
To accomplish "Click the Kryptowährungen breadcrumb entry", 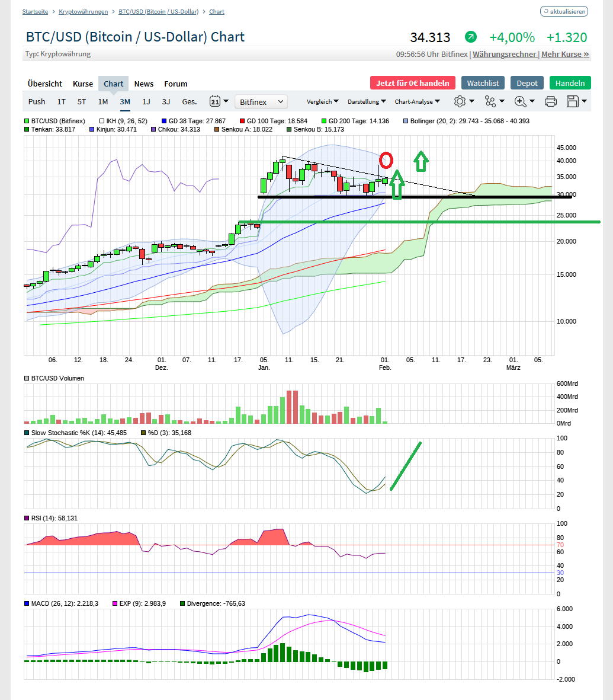I will pyautogui.click(x=83, y=11).
